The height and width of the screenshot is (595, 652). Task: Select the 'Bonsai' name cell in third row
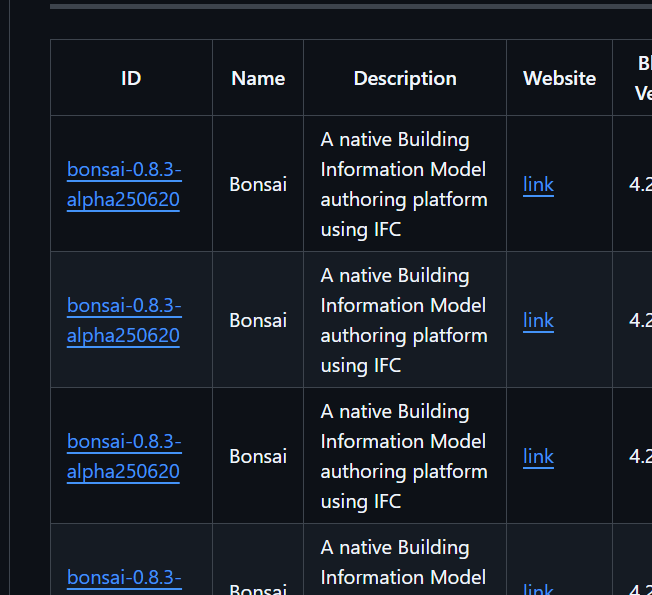(258, 456)
